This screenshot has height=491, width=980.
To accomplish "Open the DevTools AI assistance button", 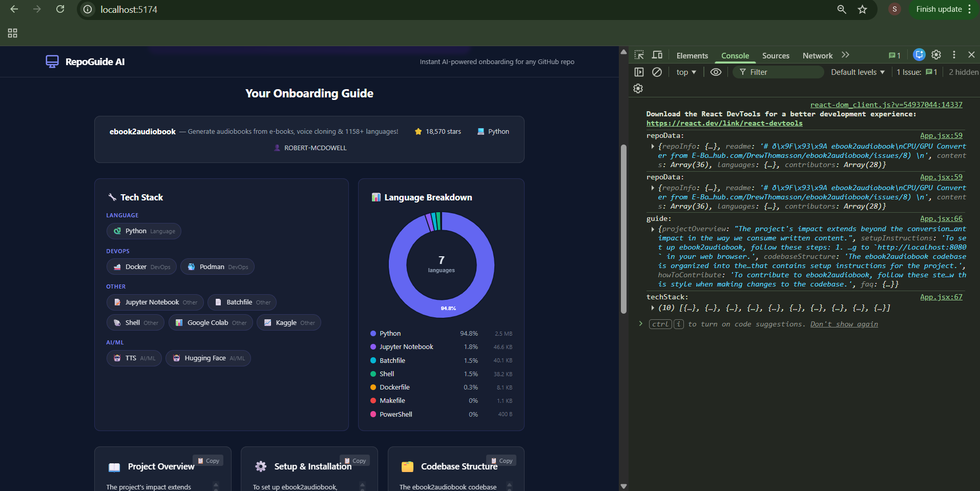I will (919, 55).
